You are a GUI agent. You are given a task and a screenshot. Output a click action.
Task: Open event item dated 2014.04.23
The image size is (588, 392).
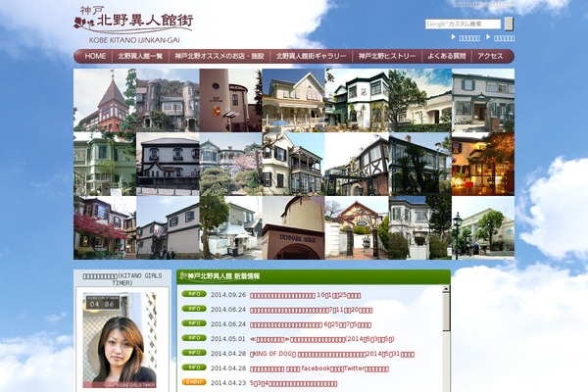[293, 383]
